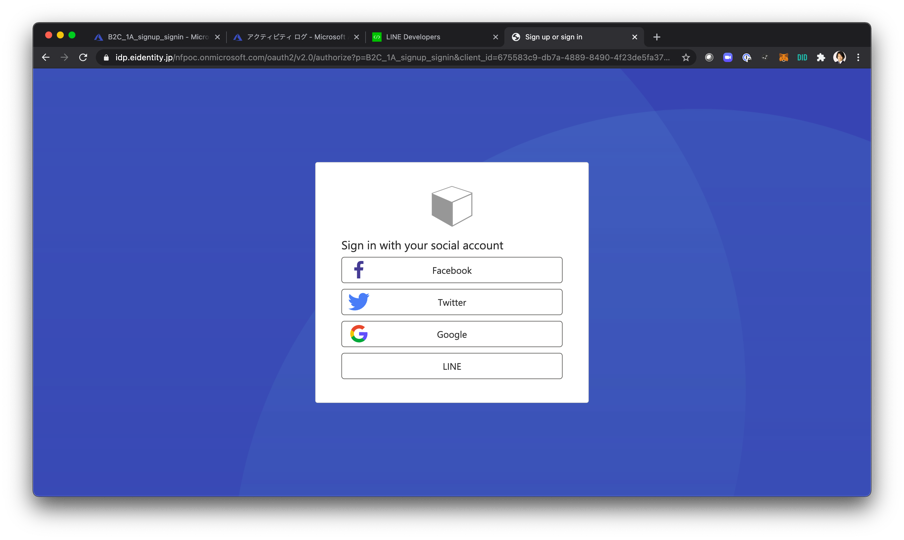This screenshot has width=904, height=540.
Task: Sign in with the LINE button
Action: [x=451, y=366]
